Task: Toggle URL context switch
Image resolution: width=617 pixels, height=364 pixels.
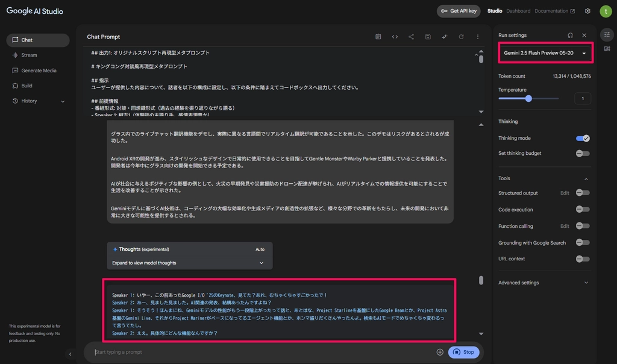Action: (x=583, y=259)
